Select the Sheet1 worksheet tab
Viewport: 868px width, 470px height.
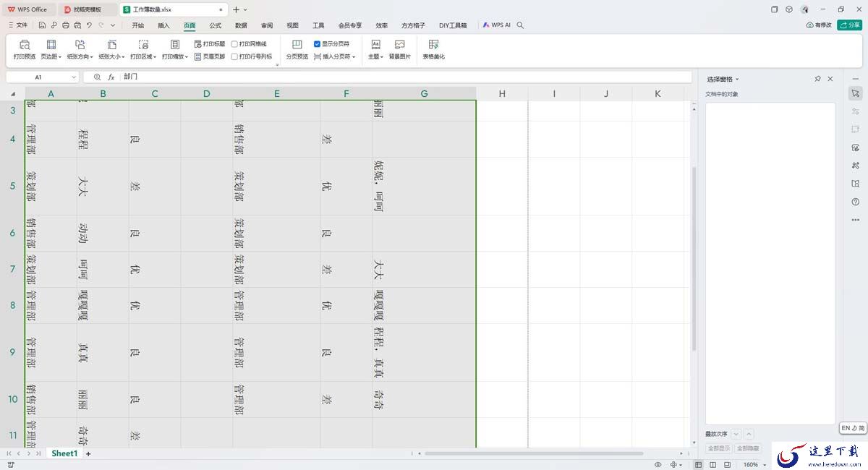pyautogui.click(x=64, y=453)
